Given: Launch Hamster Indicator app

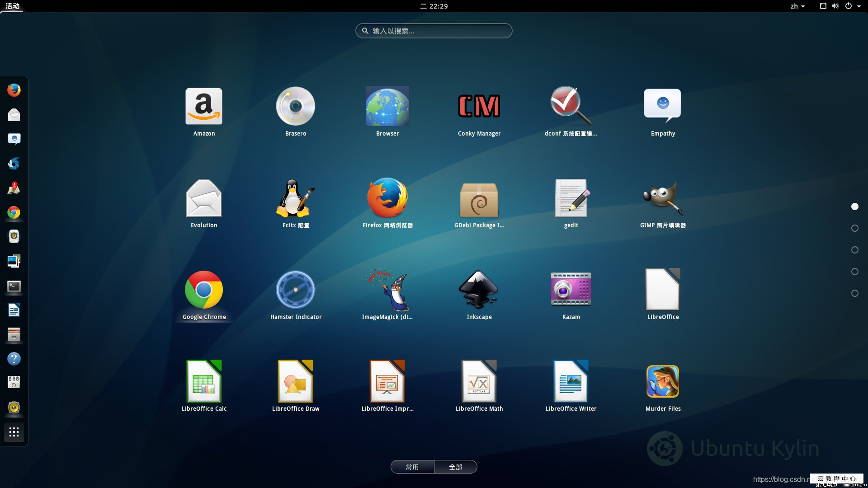Looking at the screenshot, I should click(x=295, y=291).
